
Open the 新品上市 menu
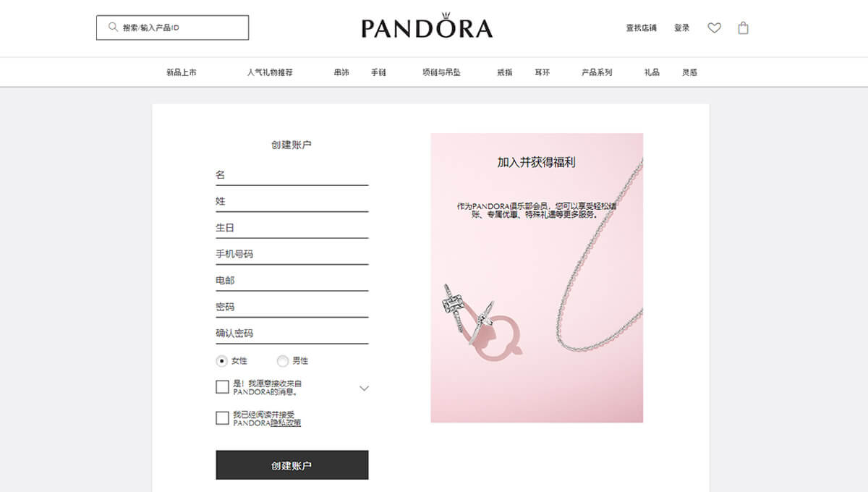(182, 72)
